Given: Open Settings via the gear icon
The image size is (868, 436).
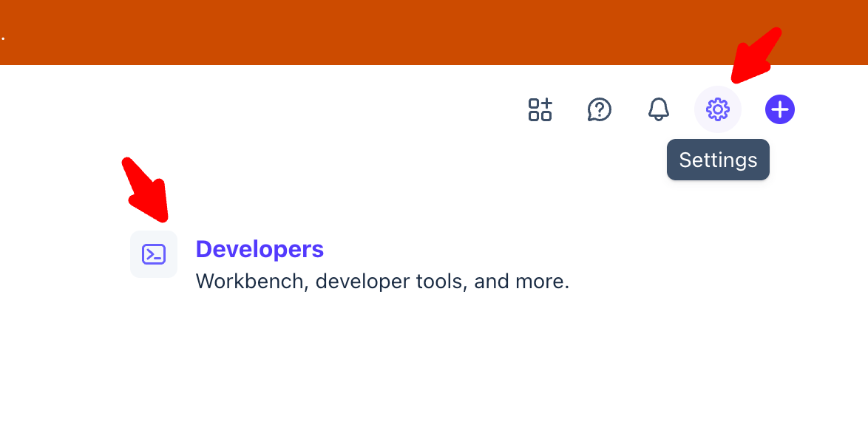Looking at the screenshot, I should [x=717, y=109].
